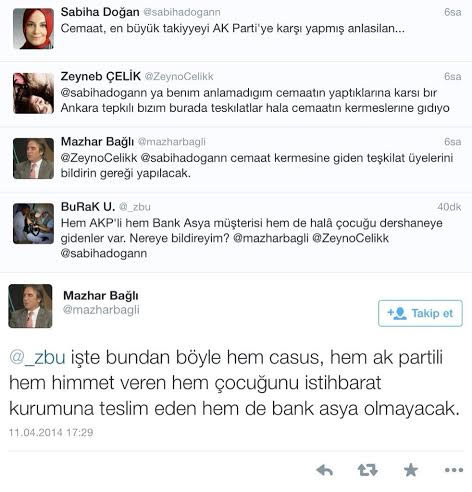The width and height of the screenshot is (472, 492).
Task: Open the Sabiha Doğan display name
Action: click(x=100, y=12)
